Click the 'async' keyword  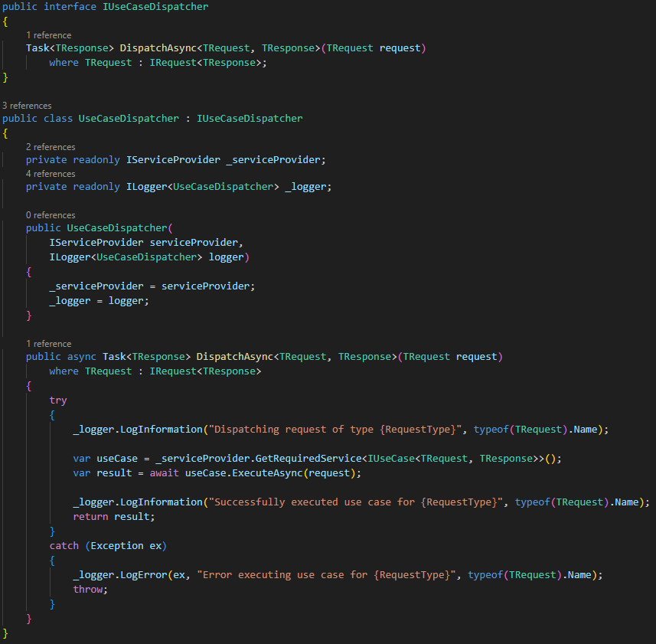pyautogui.click(x=82, y=357)
